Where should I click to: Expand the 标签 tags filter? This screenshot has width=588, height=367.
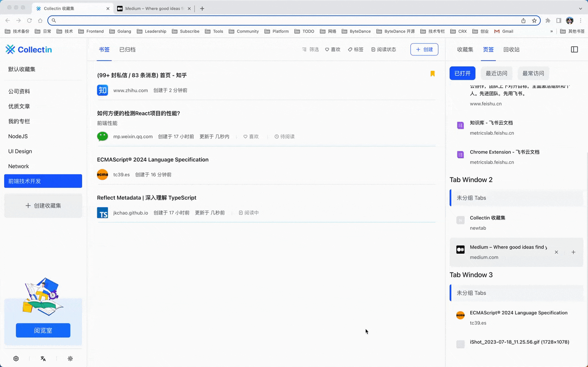pos(356,49)
